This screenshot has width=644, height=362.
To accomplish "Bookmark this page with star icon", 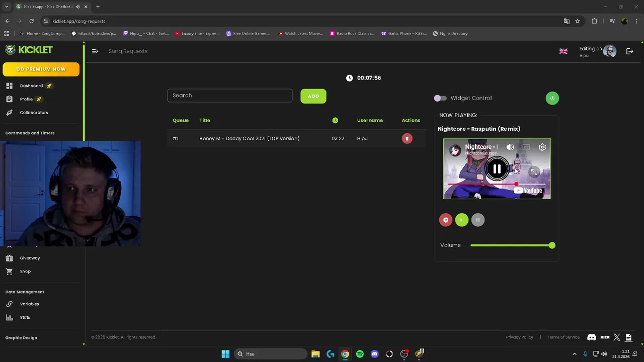I will click(578, 21).
